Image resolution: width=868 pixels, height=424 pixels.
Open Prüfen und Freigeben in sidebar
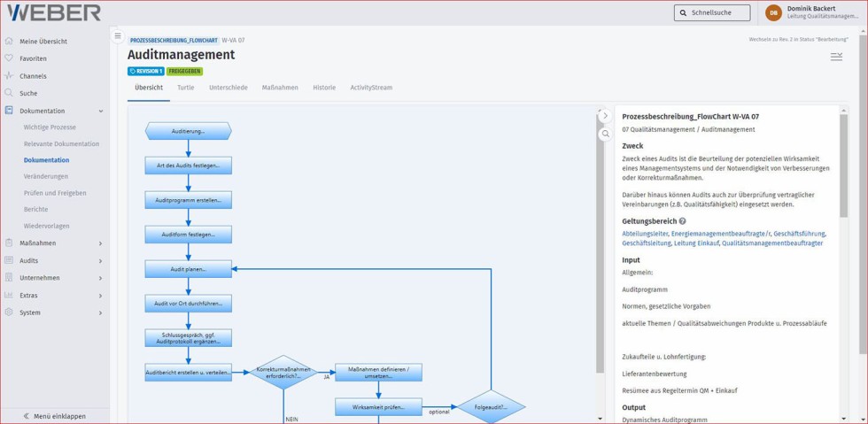pos(55,193)
